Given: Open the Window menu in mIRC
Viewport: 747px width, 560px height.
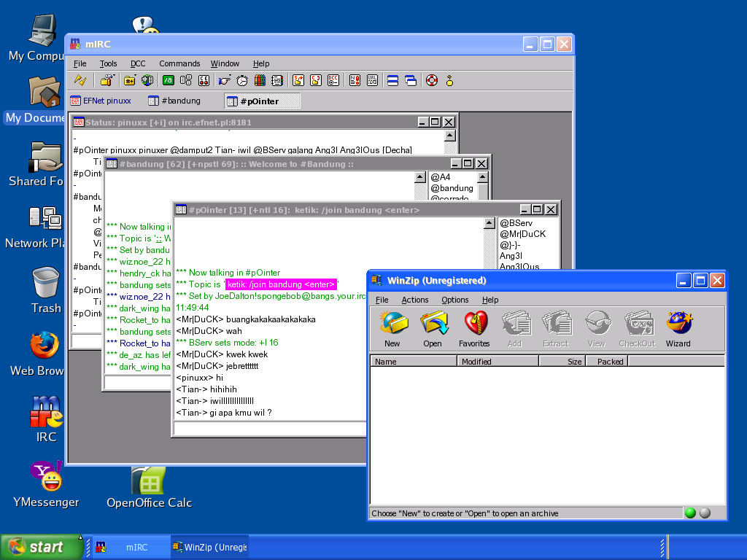Looking at the screenshot, I should 225,63.
